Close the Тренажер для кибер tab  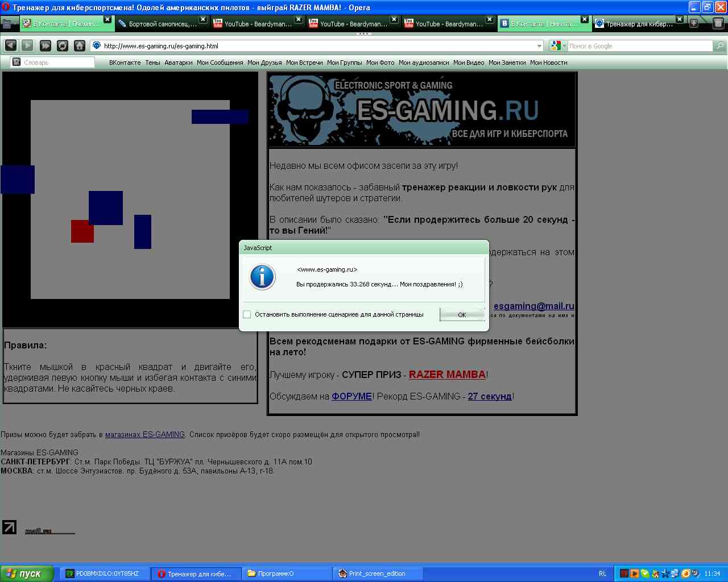(680, 20)
